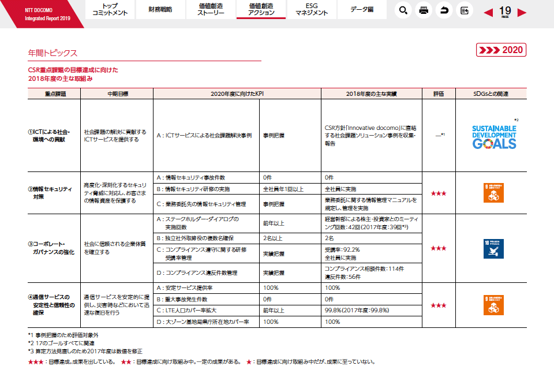Click footnote *1 事例把握のため評価対象外
Viewport: 554px width, 392px height.
click(x=63, y=335)
